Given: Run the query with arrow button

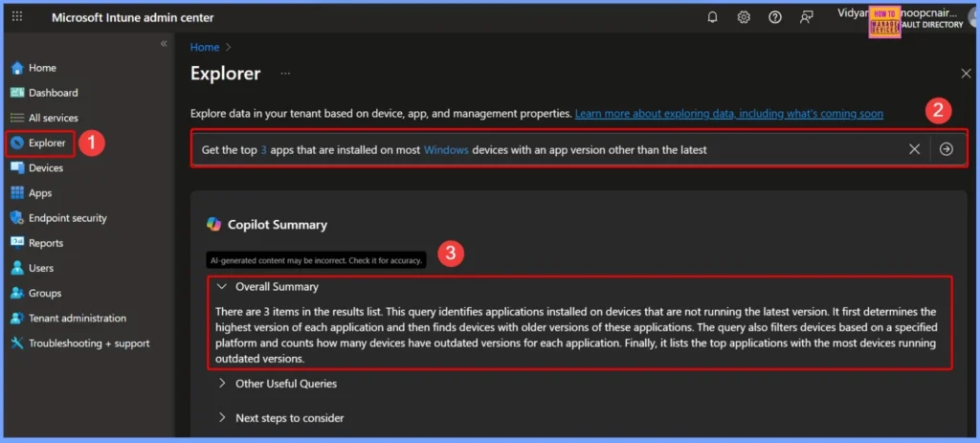Looking at the screenshot, I should pos(947,148).
